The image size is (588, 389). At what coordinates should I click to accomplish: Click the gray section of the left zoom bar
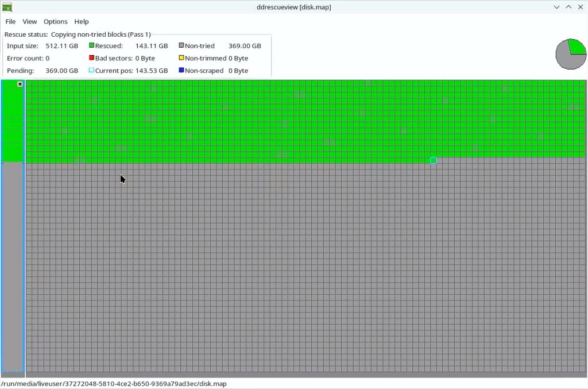pyautogui.click(x=13, y=264)
